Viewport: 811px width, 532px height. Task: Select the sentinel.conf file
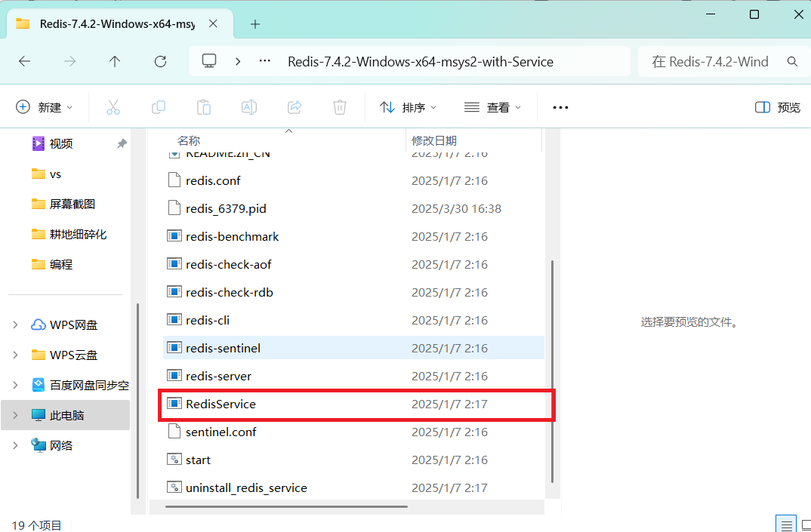(x=354, y=432)
